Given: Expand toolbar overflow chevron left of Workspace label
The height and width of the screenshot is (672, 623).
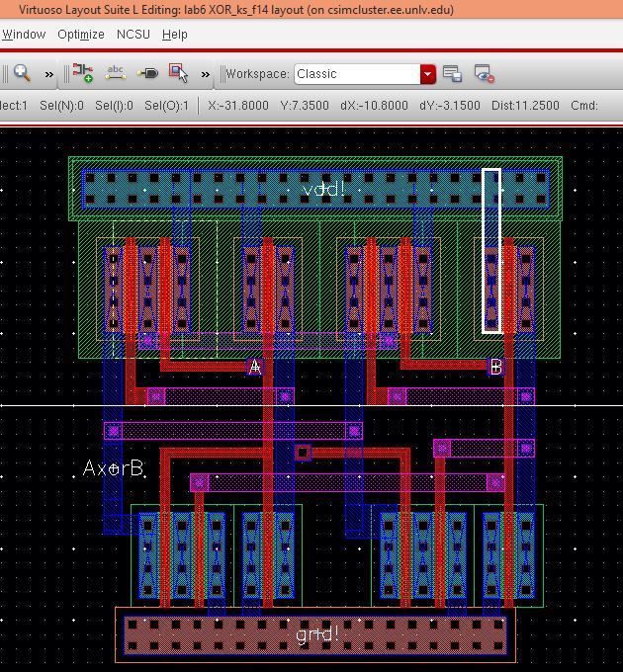Looking at the screenshot, I should point(206,74).
